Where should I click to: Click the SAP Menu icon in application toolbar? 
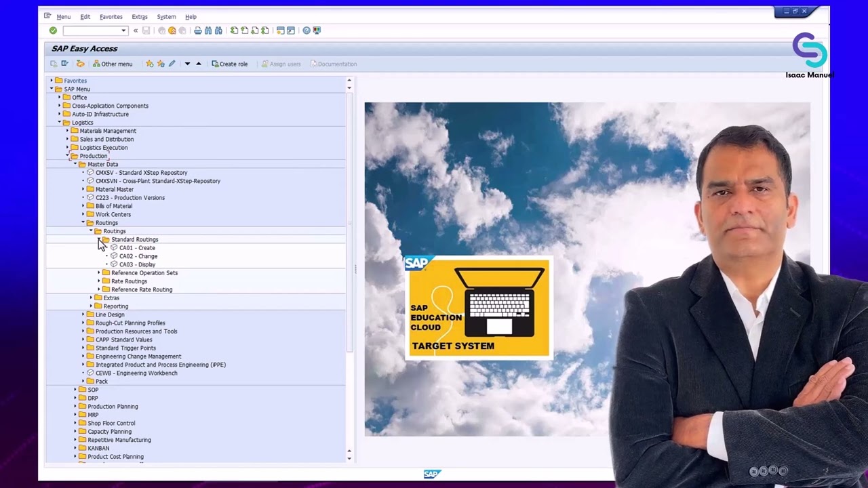point(65,64)
